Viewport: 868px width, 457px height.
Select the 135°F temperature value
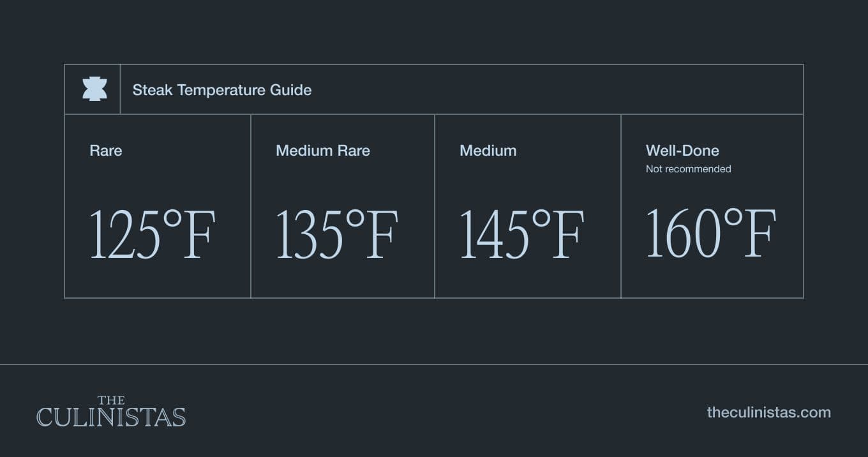(x=336, y=234)
